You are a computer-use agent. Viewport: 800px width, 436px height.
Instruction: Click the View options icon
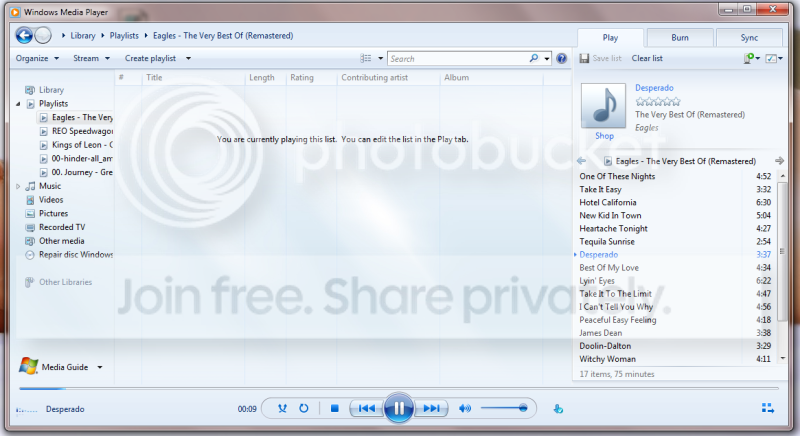pyautogui.click(x=366, y=59)
